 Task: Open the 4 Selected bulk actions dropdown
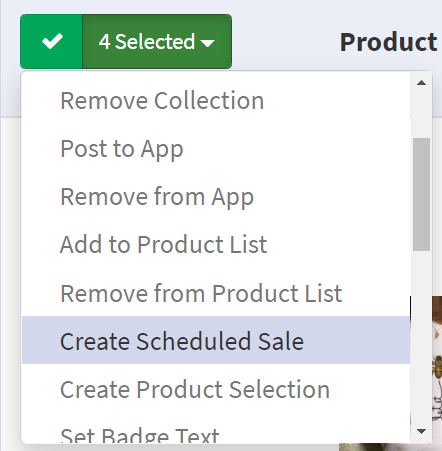[157, 42]
